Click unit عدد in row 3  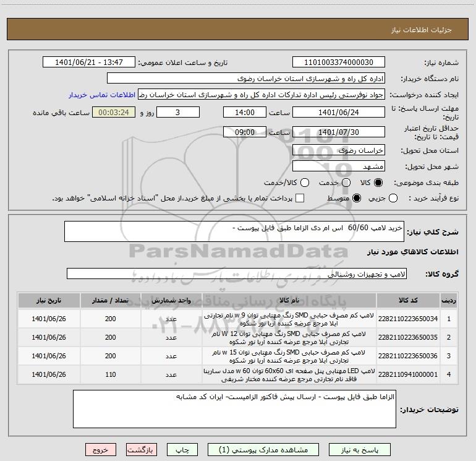[x=171, y=356]
